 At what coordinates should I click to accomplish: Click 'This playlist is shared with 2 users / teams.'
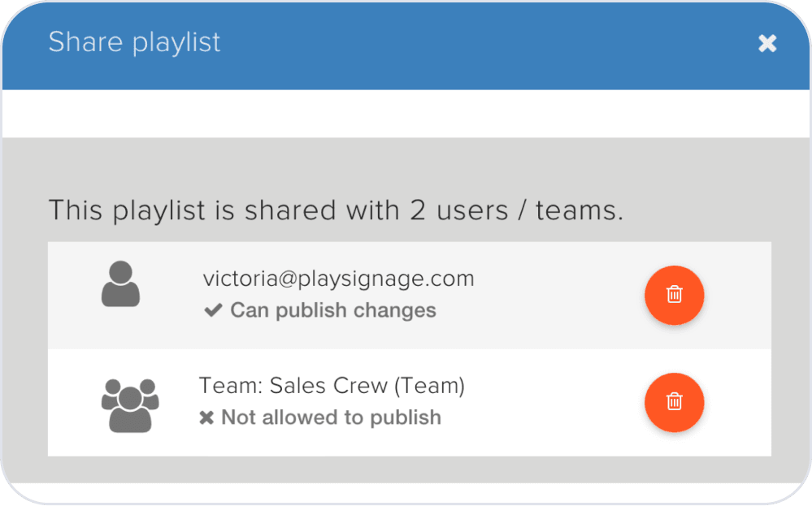pos(336,210)
